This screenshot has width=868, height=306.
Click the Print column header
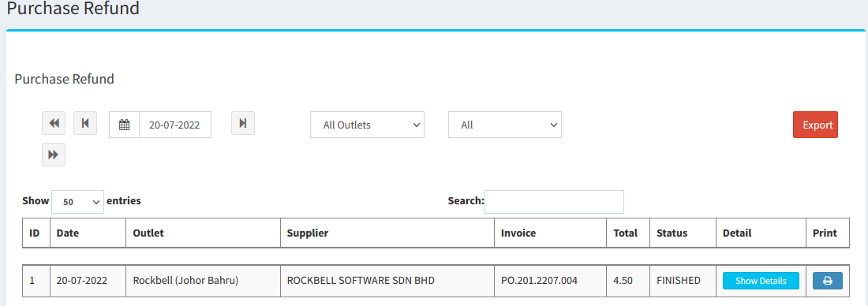828,233
